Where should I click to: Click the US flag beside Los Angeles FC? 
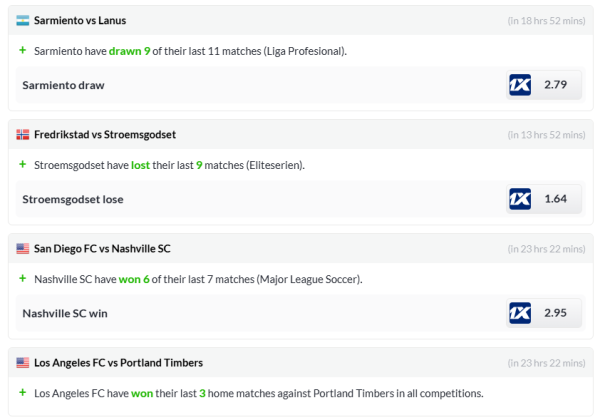(22, 362)
